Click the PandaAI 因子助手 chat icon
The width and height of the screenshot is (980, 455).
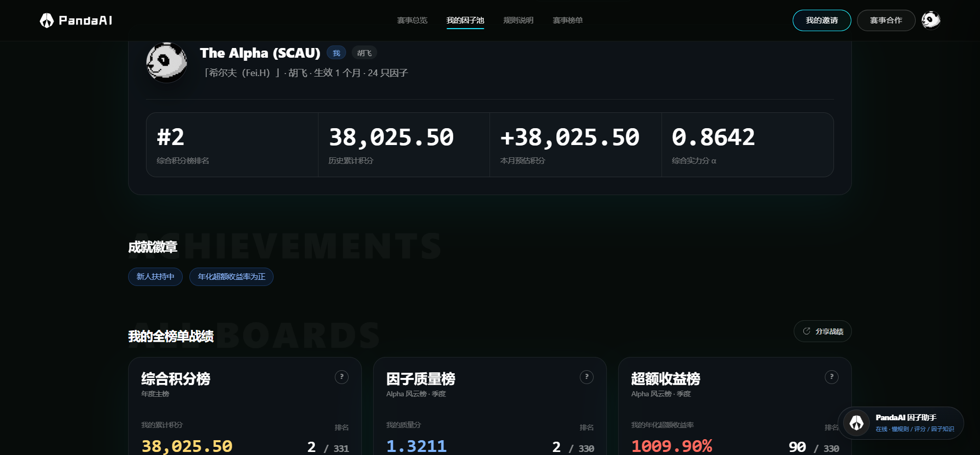coord(856,423)
